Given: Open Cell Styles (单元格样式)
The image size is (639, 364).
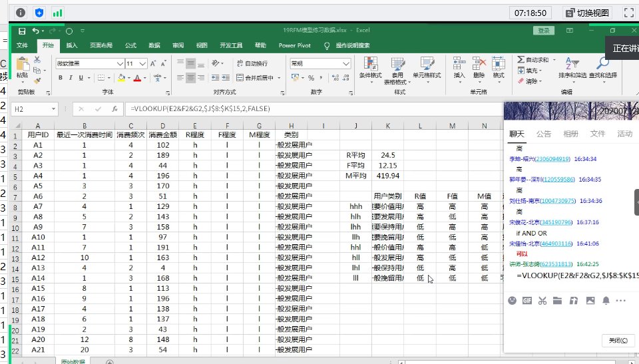Looking at the screenshot, I should pos(427,69).
